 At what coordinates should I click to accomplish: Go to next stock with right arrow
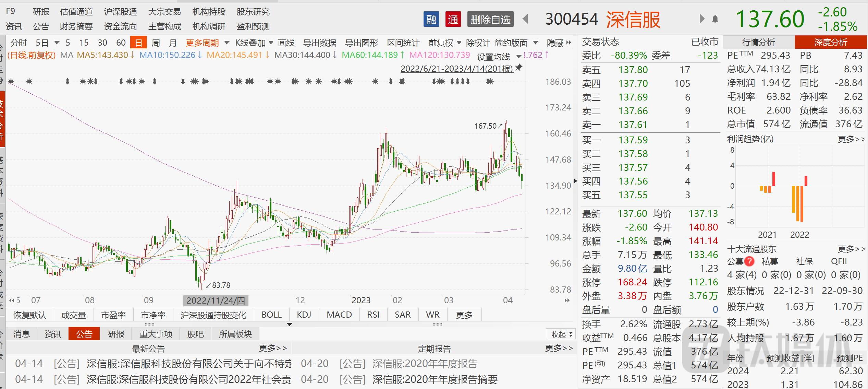tap(701, 19)
